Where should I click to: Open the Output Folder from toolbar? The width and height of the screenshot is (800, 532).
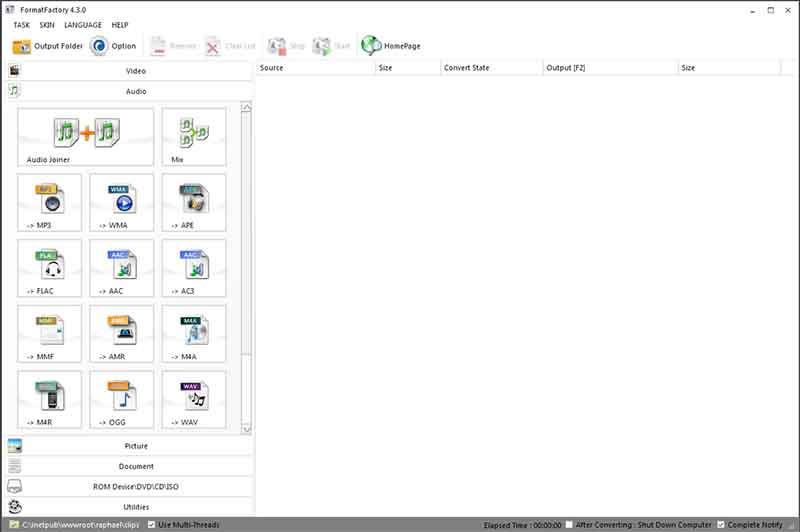pyautogui.click(x=47, y=46)
